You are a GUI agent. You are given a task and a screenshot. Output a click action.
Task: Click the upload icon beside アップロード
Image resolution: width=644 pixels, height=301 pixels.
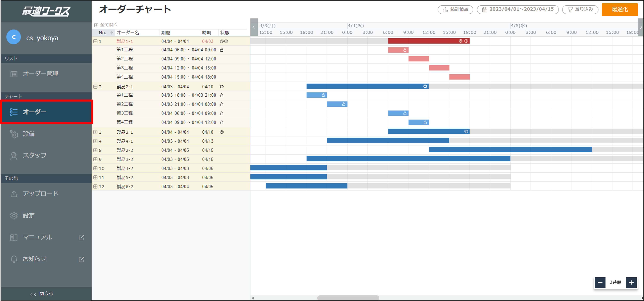14,194
